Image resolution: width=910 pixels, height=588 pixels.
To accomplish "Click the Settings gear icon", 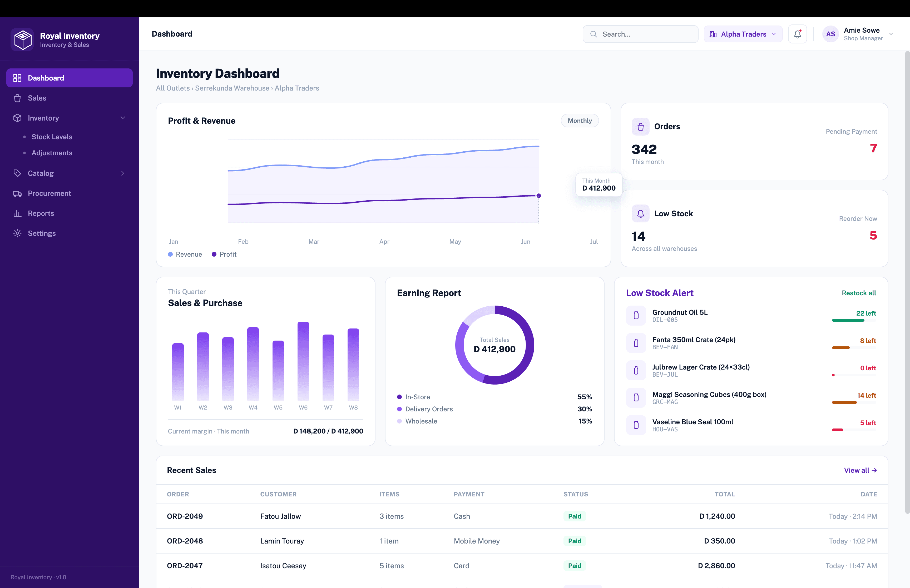I will [x=17, y=233].
